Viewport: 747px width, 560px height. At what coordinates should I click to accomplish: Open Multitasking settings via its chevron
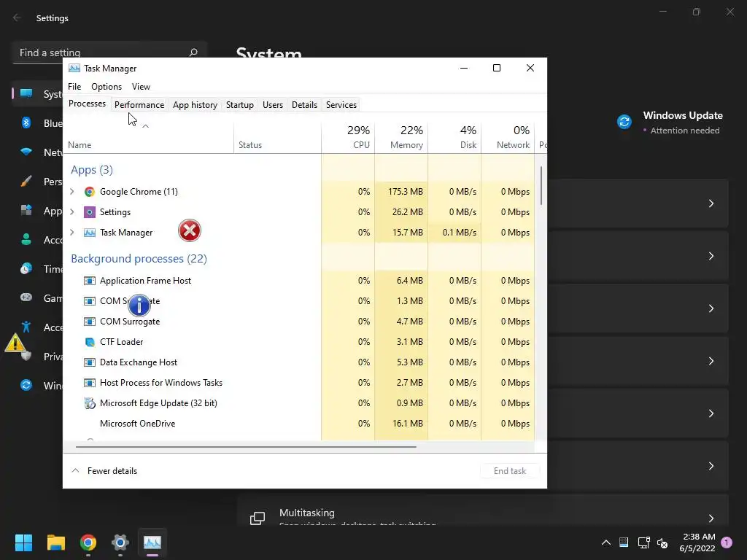coord(711,518)
